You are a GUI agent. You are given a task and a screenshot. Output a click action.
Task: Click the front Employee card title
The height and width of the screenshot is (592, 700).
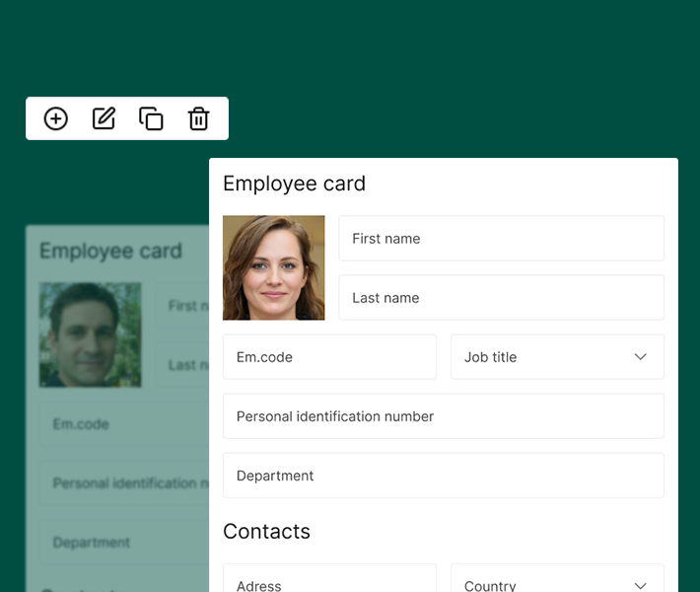pos(294,184)
